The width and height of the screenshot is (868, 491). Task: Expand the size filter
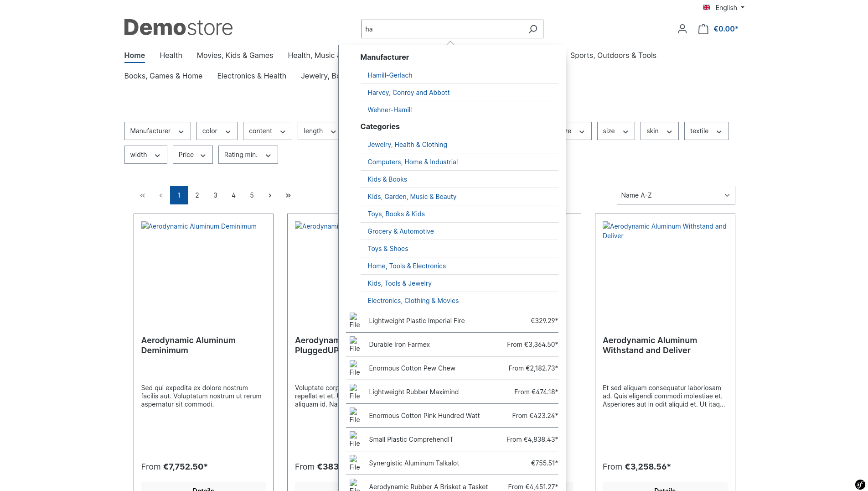pos(616,131)
